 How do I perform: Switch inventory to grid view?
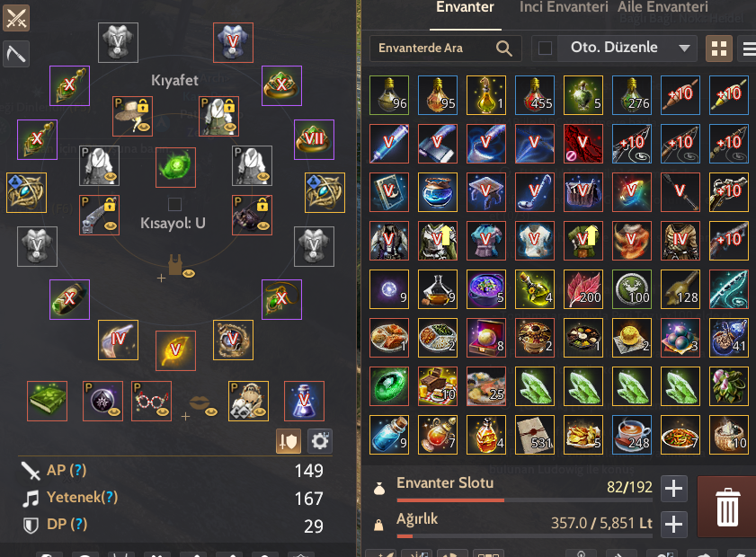tap(719, 49)
